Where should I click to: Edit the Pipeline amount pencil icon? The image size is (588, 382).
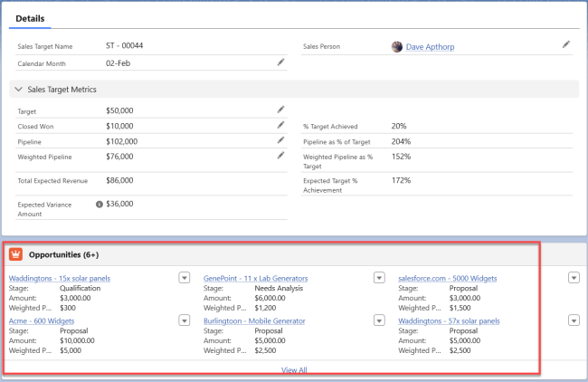280,140
